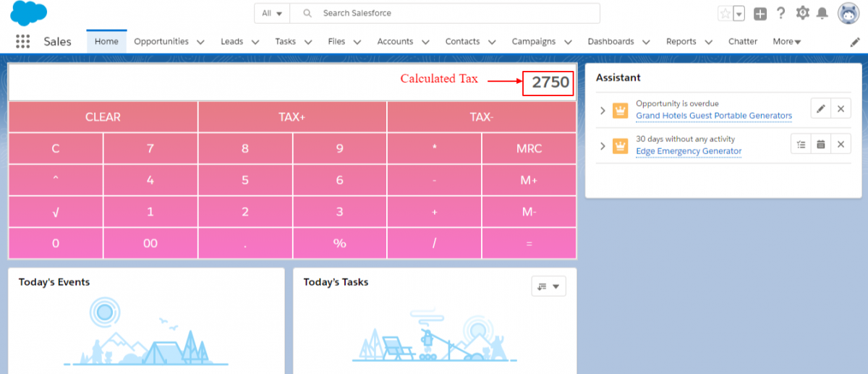Click the pencil icon to edit navigation
The height and width of the screenshot is (374, 868).
[855, 42]
